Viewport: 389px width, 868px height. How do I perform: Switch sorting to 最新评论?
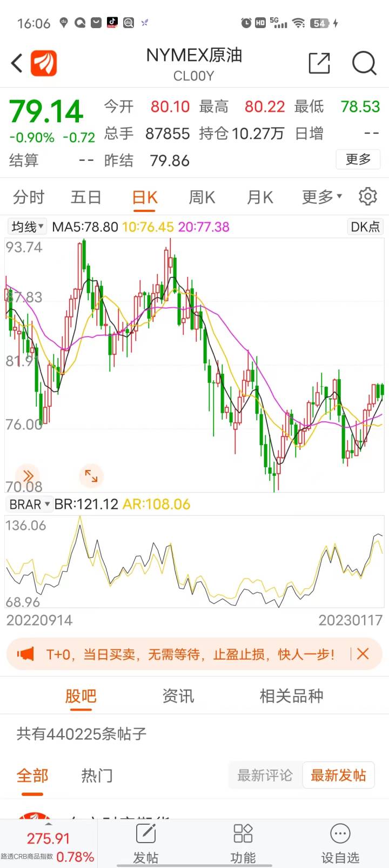pos(265,776)
